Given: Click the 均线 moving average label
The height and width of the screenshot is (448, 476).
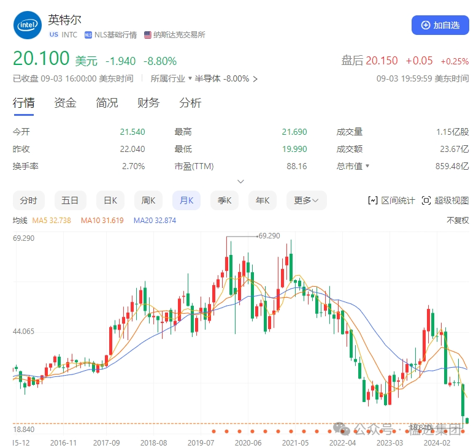Looking at the screenshot, I should point(20,221).
